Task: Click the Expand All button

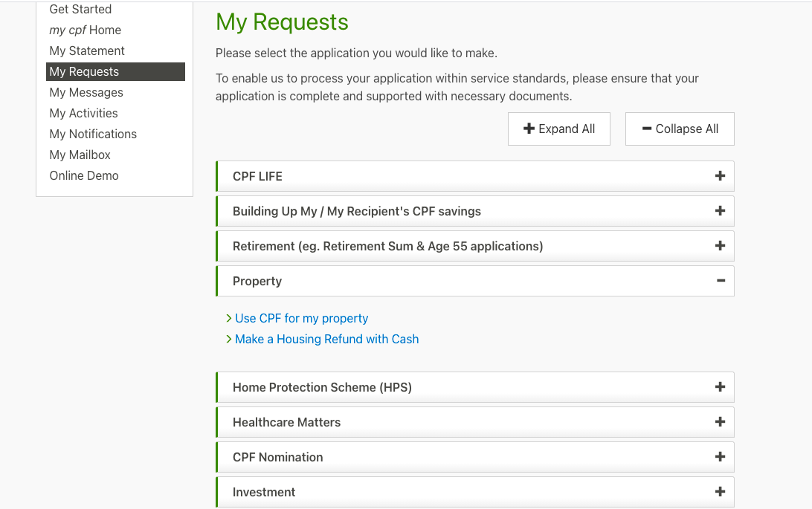Action: [558, 129]
